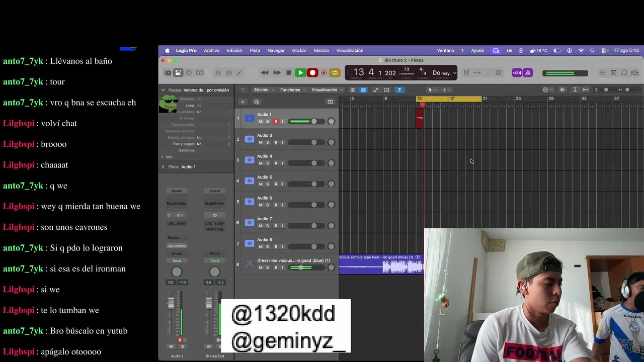Expand the Más section
The image size is (644, 362).
coord(162,157)
